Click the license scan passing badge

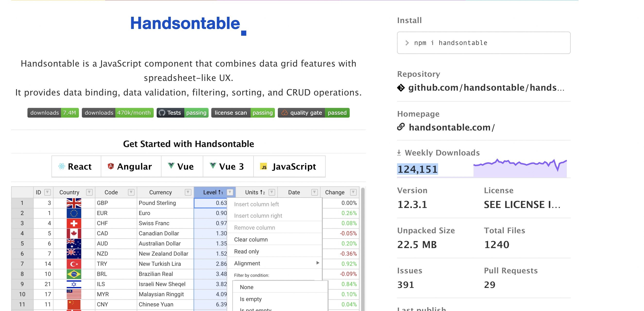click(243, 113)
